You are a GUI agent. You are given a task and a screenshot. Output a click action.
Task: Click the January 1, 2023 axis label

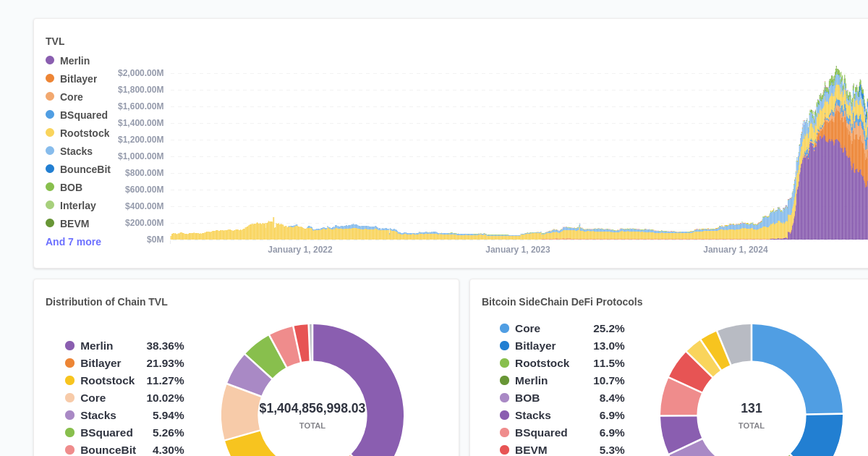518,249
